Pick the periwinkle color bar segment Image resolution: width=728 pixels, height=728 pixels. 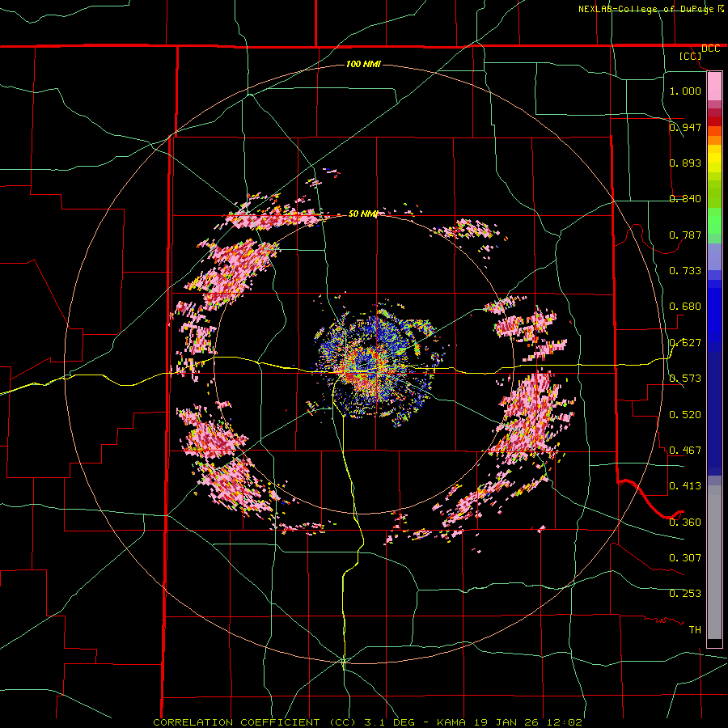(x=714, y=256)
